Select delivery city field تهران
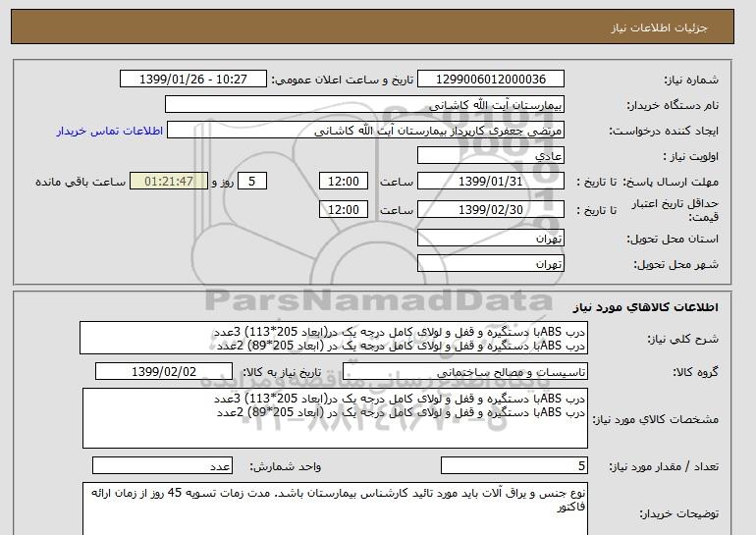Image resolution: width=756 pixels, height=535 pixels. pos(490,264)
